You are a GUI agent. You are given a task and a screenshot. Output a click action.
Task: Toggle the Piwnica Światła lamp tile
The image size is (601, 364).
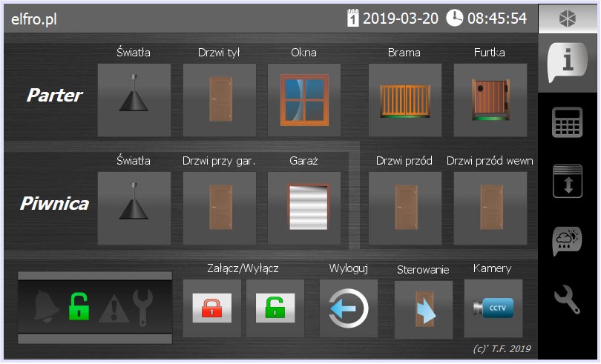[x=134, y=208]
